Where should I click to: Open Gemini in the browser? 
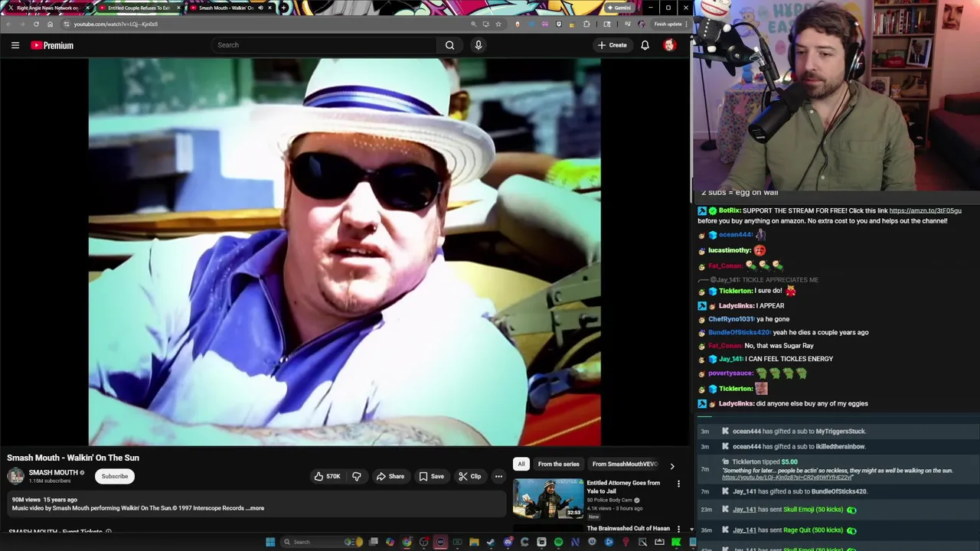tap(619, 8)
